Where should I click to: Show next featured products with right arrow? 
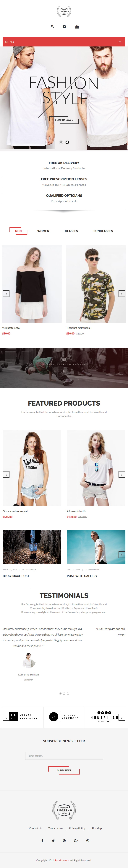click(121, 474)
